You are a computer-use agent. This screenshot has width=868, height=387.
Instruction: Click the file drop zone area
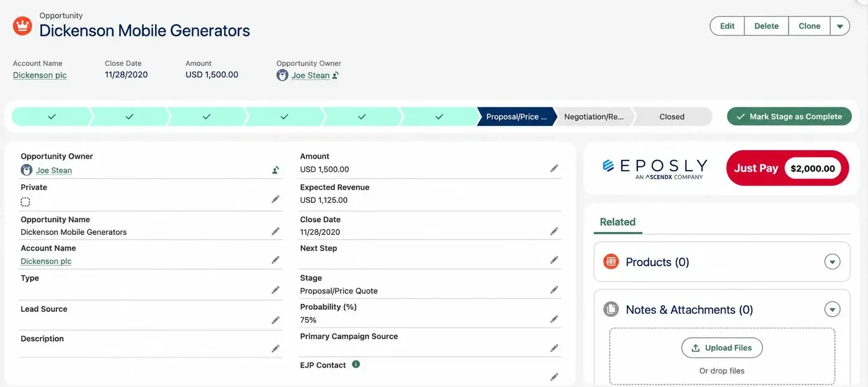pos(722,356)
